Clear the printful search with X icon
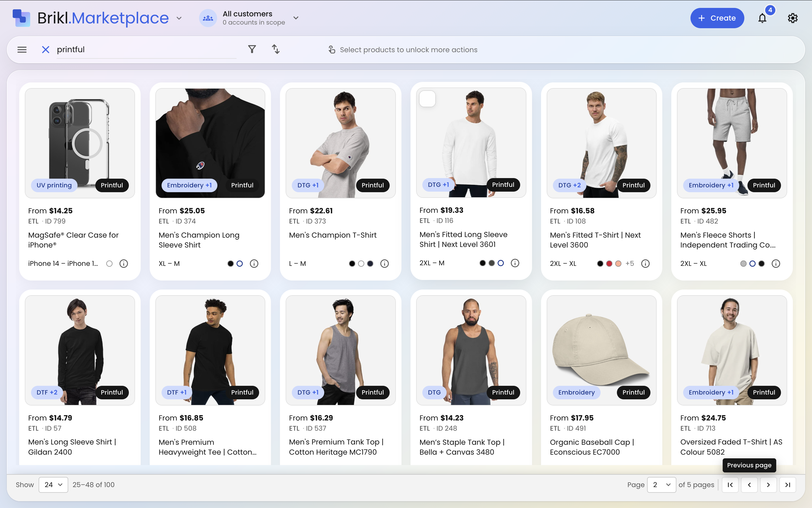Viewport: 812px width, 508px height. pyautogui.click(x=45, y=50)
